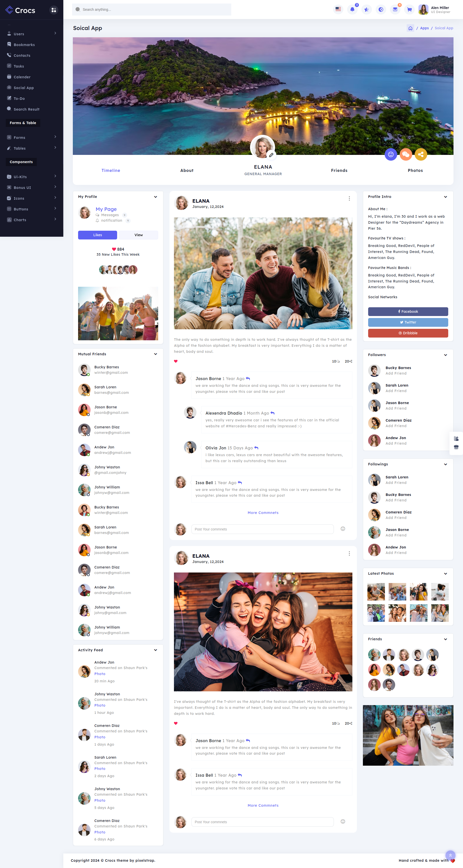The height and width of the screenshot is (868, 463).
Task: Open the messages envelope icon in header
Action: click(x=395, y=10)
